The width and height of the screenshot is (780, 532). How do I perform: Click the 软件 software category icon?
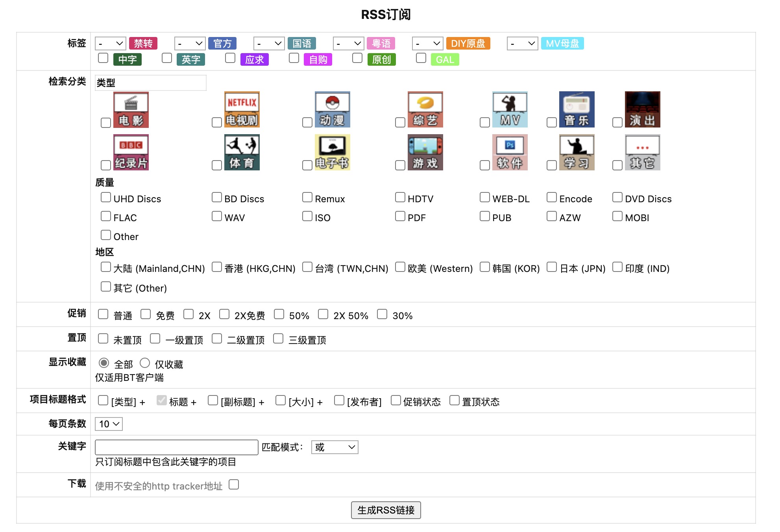(x=510, y=152)
